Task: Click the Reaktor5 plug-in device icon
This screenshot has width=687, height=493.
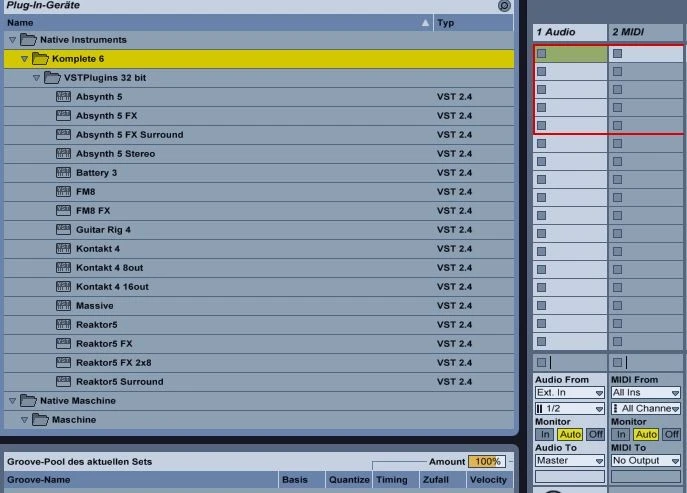Action: pos(64,325)
